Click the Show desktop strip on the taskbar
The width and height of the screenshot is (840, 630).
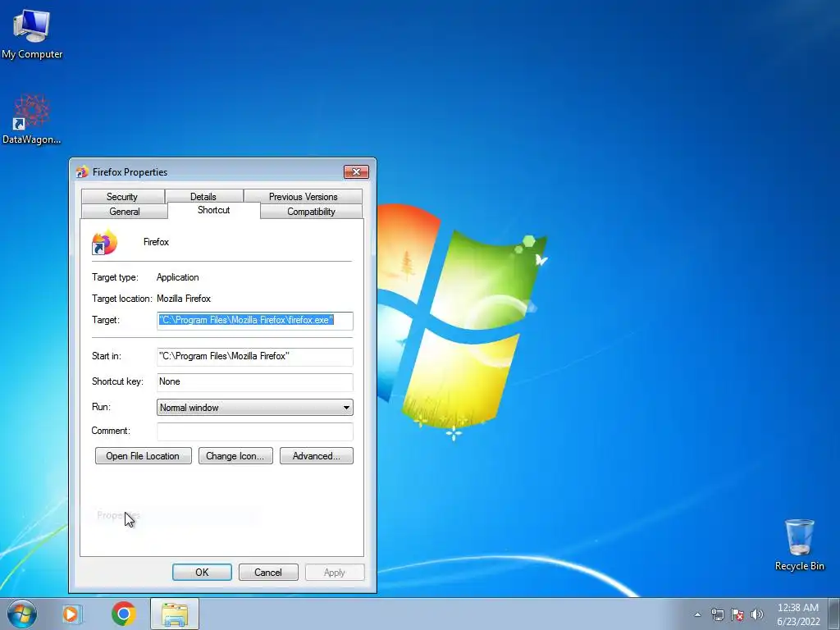834,614
